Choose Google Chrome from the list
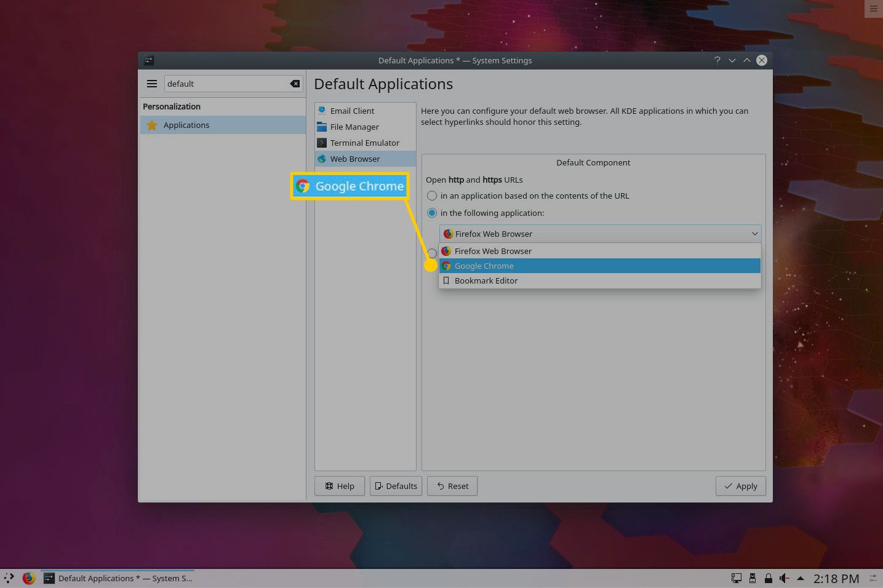 point(600,266)
